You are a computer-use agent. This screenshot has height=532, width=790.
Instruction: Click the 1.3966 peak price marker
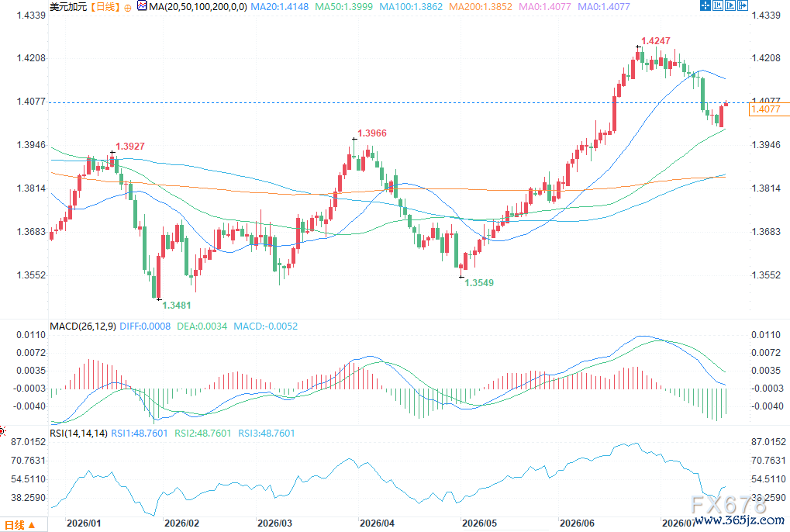(x=372, y=133)
